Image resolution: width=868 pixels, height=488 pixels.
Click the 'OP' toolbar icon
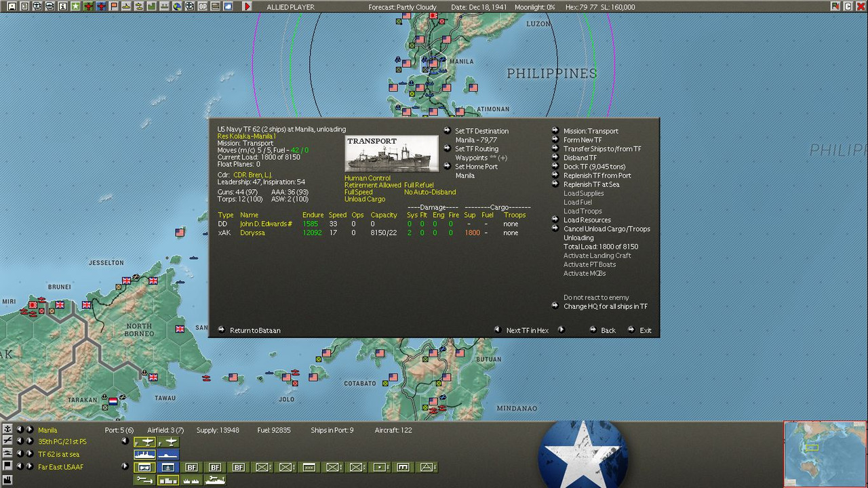[202, 6]
